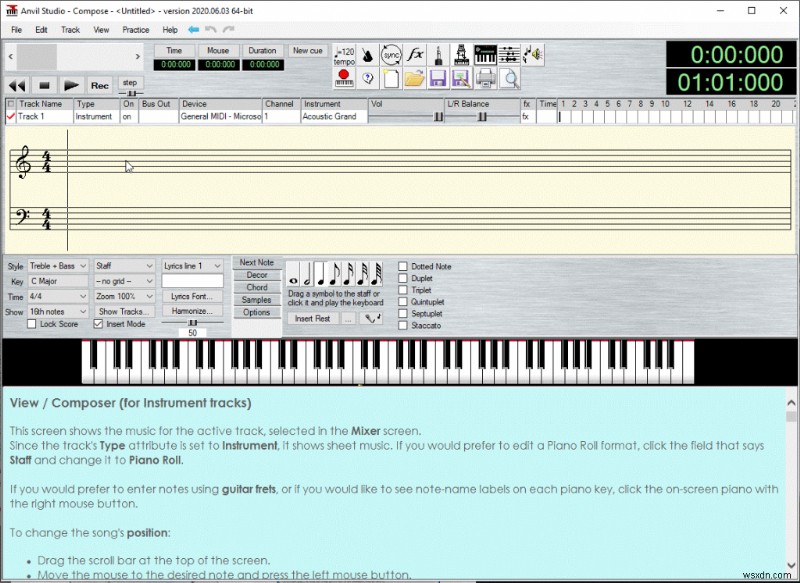Select the quarter note symbol

320,274
